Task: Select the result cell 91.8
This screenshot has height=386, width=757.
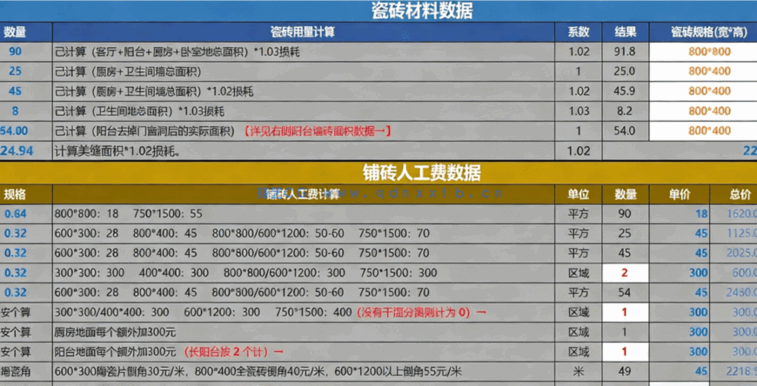Action: [x=625, y=52]
